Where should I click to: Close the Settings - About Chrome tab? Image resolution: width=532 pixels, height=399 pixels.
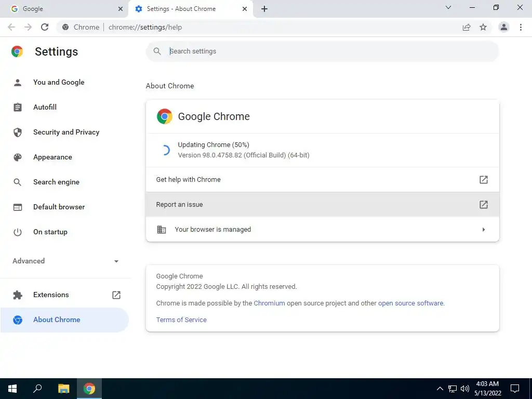(245, 9)
